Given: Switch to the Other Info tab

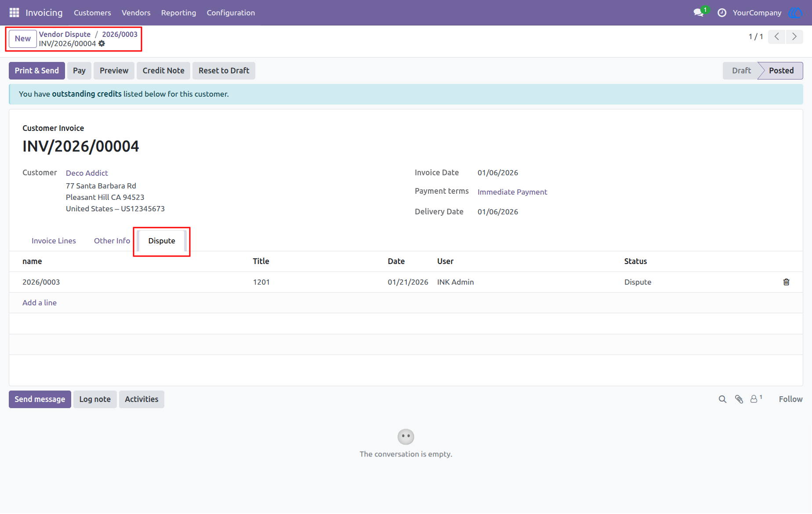Looking at the screenshot, I should 112,241.
